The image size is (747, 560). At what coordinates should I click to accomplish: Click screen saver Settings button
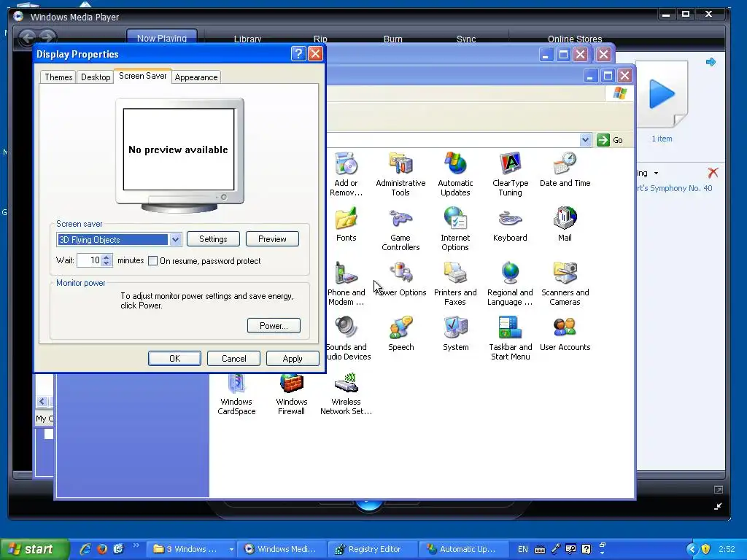coord(213,239)
